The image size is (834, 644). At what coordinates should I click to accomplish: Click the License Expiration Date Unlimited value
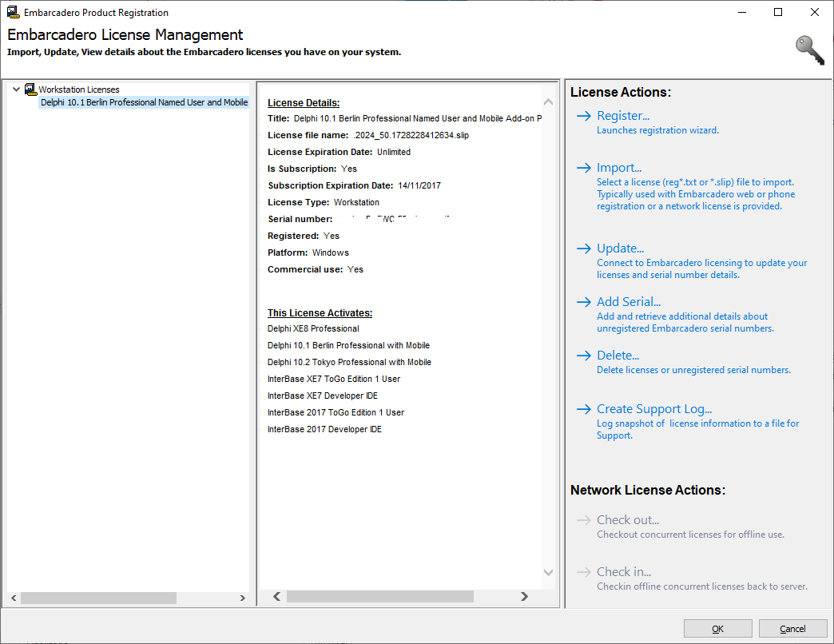(394, 152)
